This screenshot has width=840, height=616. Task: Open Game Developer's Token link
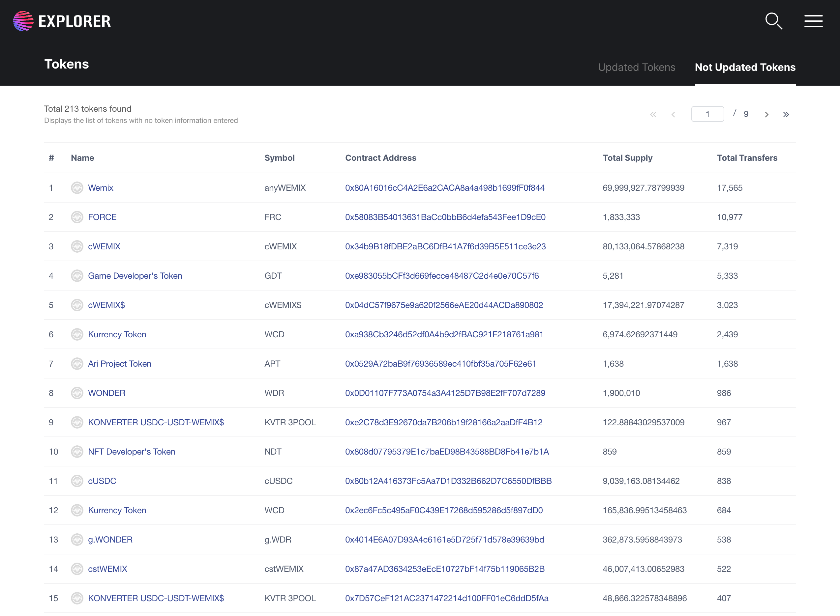coord(135,276)
